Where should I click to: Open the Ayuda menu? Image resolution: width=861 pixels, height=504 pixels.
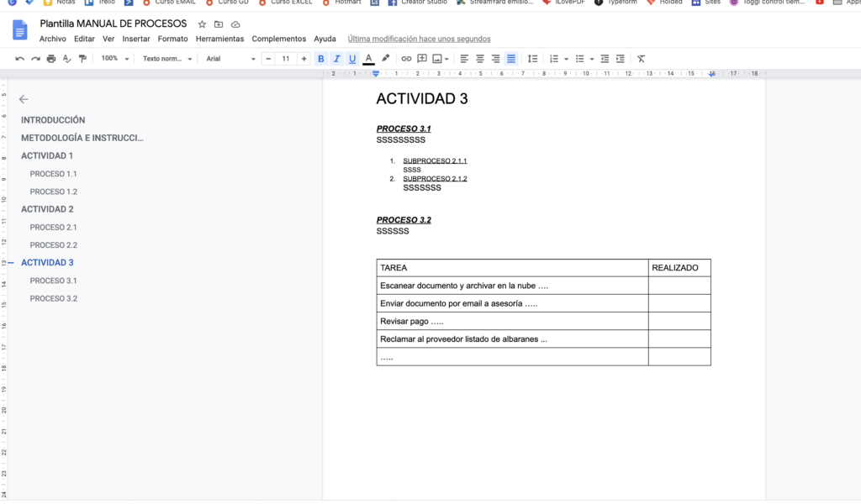325,39
